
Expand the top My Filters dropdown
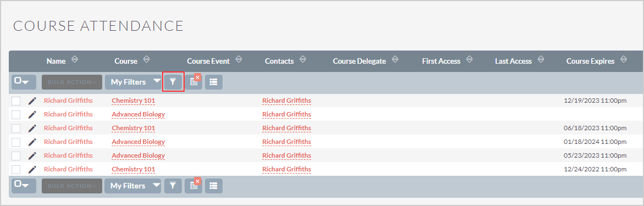tap(134, 82)
